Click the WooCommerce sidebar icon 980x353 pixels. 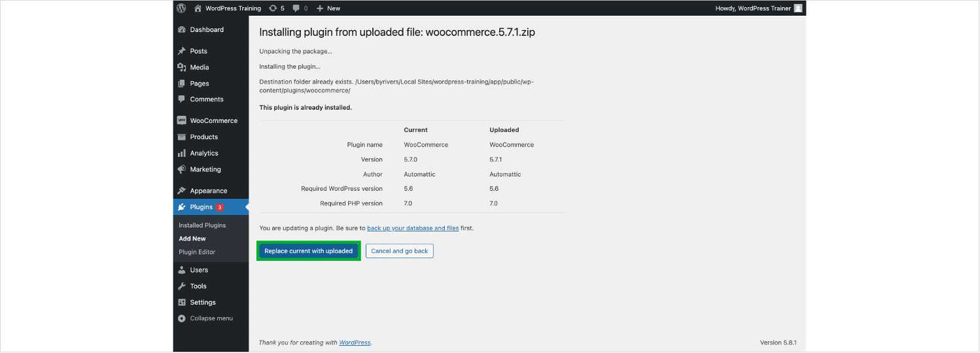182,121
